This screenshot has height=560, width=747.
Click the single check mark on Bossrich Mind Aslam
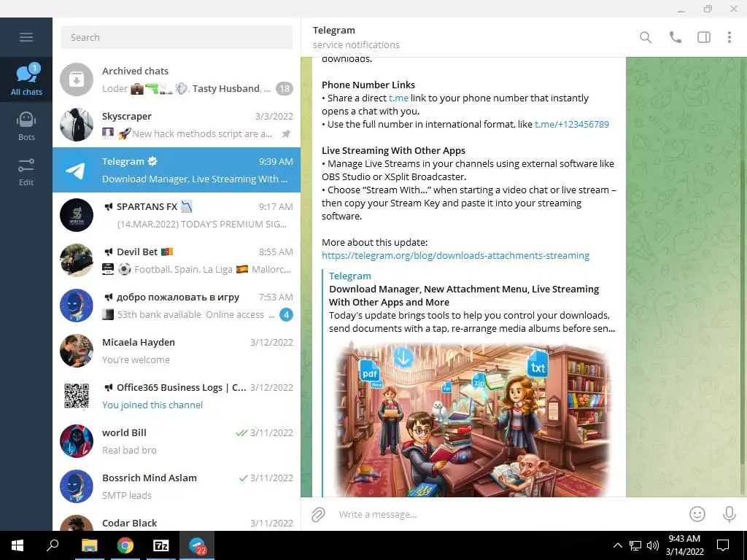(243, 478)
